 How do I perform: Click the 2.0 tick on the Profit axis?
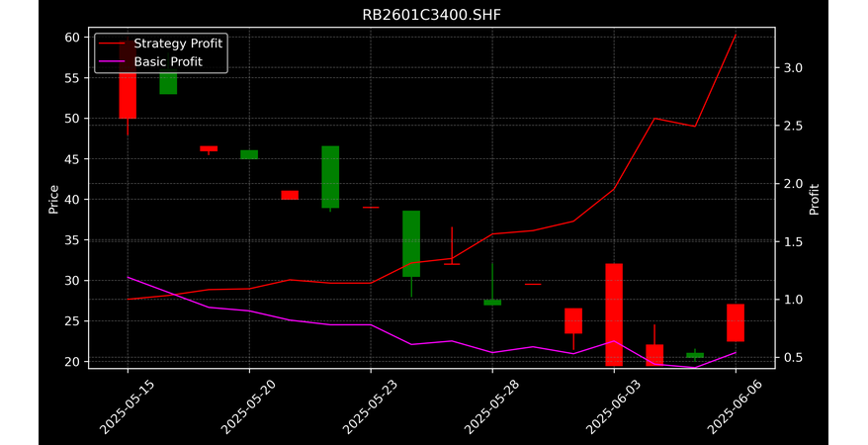[792, 184]
